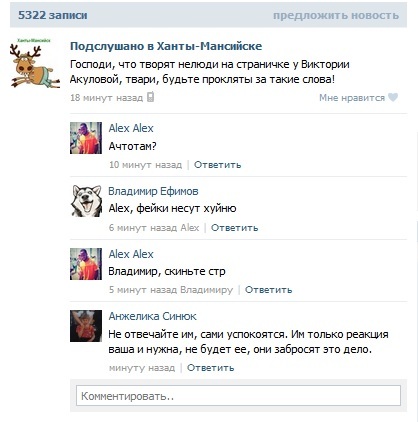The height and width of the screenshot is (422, 418).
Task: Like the post via heart icon
Action: pyautogui.click(x=393, y=97)
